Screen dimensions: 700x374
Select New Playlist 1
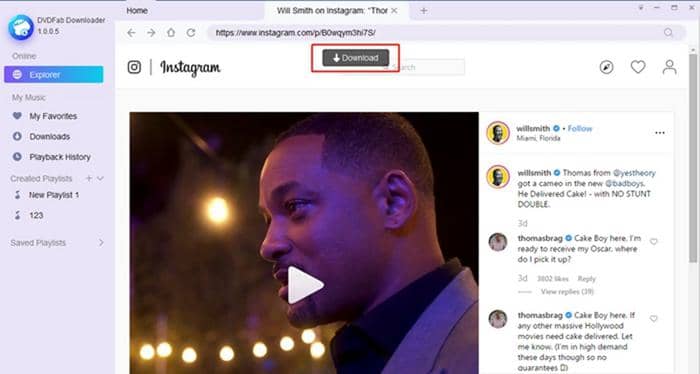tap(54, 195)
